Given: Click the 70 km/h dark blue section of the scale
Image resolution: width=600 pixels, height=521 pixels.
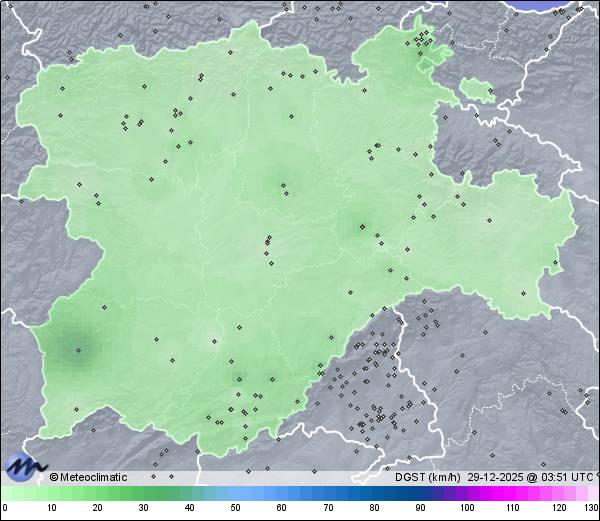Looking at the screenshot, I should pos(328,493).
